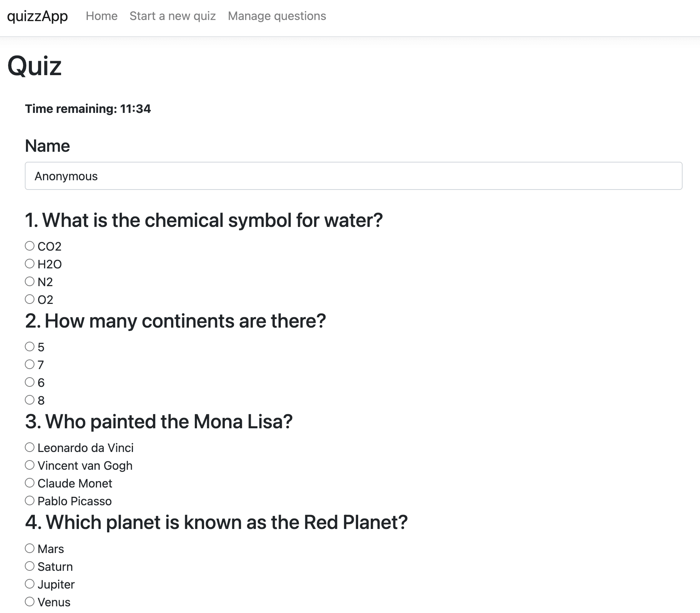This screenshot has width=700, height=613.
Task: Select Leonardo da Vinci option
Action: 30,447
